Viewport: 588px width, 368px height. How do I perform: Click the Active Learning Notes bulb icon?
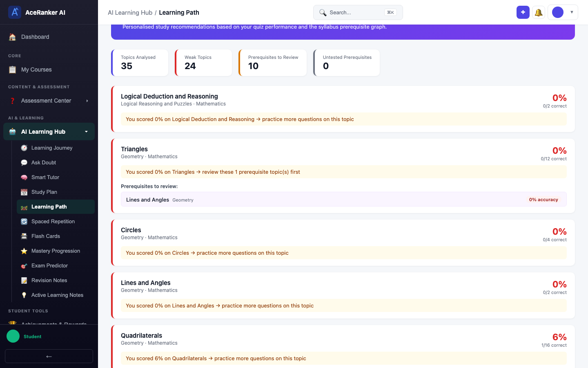(24, 295)
